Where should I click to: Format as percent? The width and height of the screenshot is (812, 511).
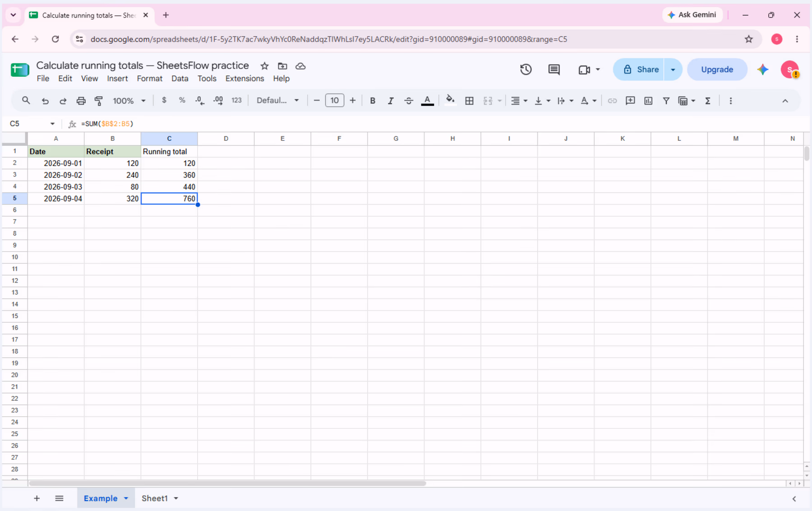click(182, 100)
